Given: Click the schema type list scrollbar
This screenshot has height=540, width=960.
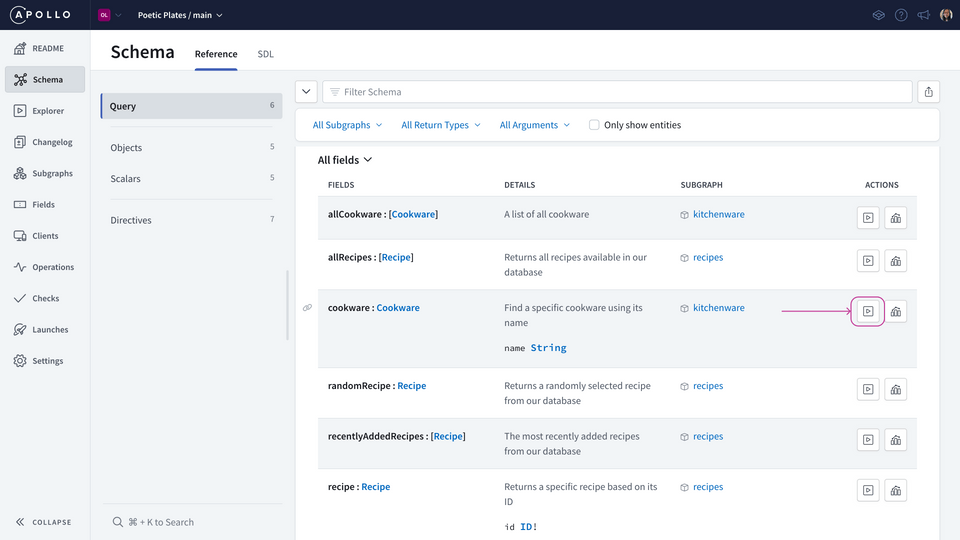Looking at the screenshot, I should [287, 306].
